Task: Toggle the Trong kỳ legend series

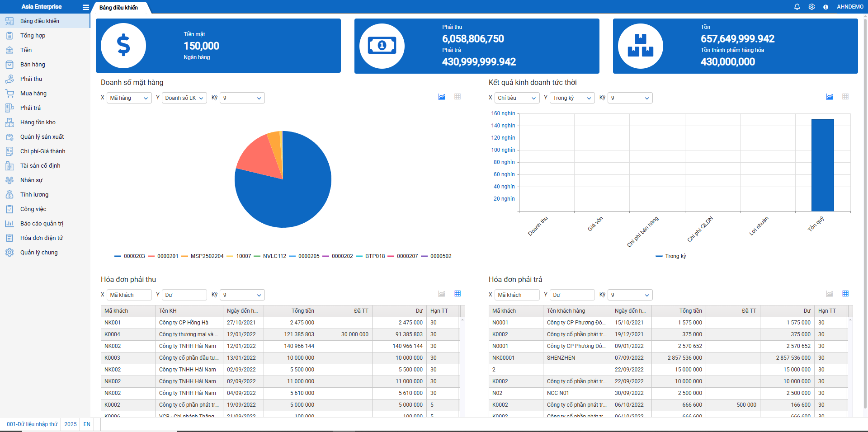Action: click(671, 256)
